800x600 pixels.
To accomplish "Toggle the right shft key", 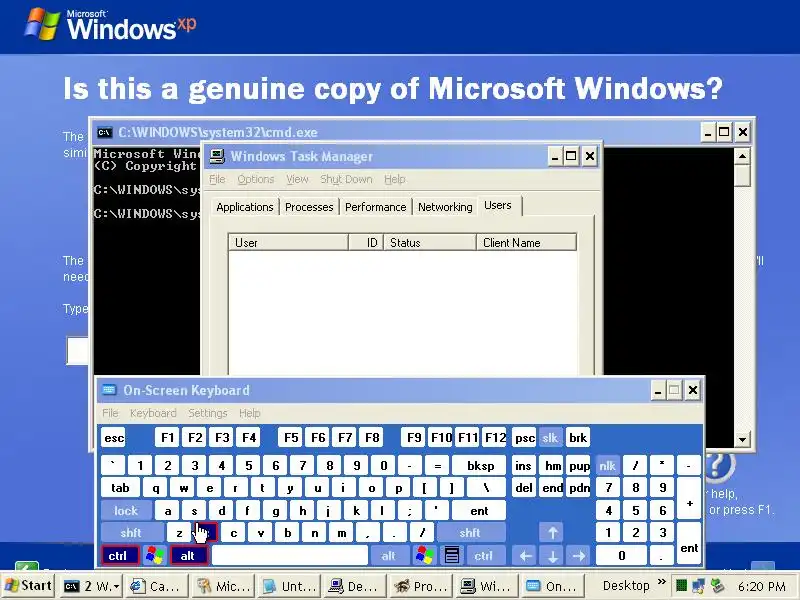I will pyautogui.click(x=470, y=533).
